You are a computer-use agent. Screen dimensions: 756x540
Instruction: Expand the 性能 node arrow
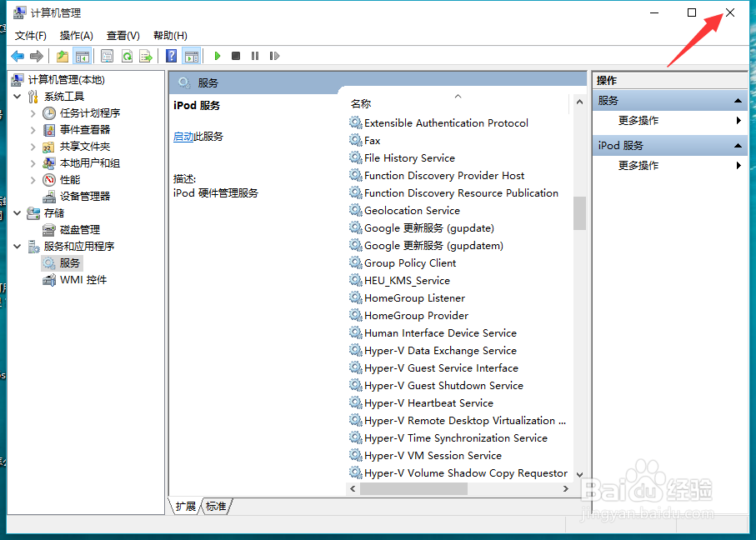click(33, 180)
